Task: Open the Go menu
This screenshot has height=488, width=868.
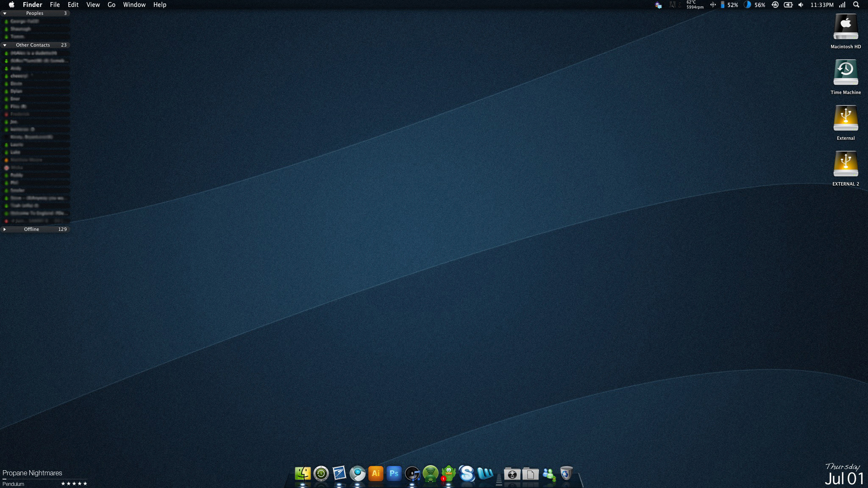Action: [111, 5]
